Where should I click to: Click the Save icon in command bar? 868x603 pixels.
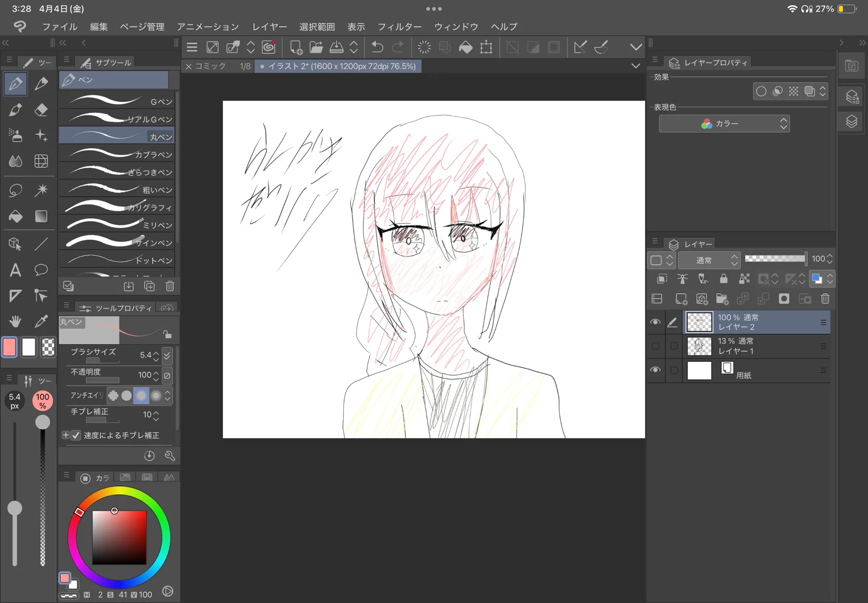coord(336,47)
